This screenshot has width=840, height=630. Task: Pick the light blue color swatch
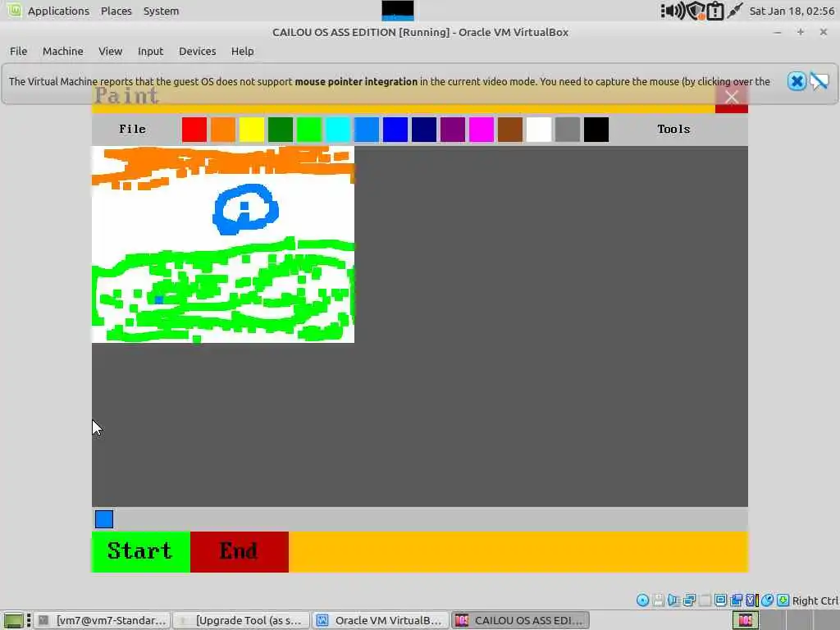click(367, 130)
